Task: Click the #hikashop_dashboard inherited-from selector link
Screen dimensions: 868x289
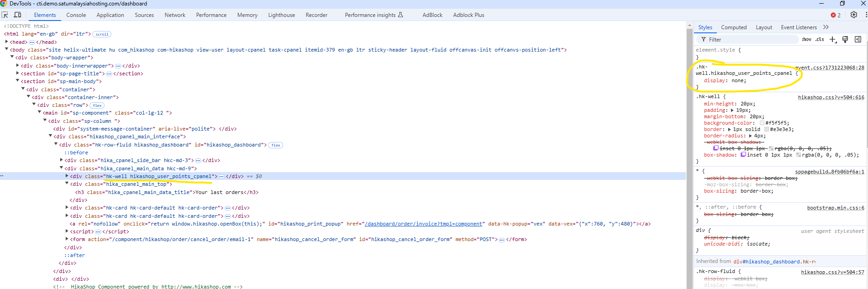Action: tap(774, 262)
